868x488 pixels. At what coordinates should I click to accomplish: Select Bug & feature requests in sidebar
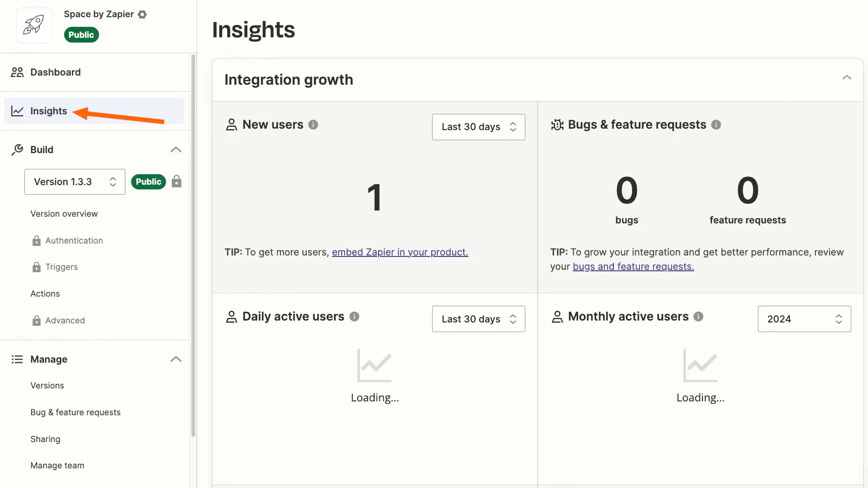pyautogui.click(x=75, y=412)
